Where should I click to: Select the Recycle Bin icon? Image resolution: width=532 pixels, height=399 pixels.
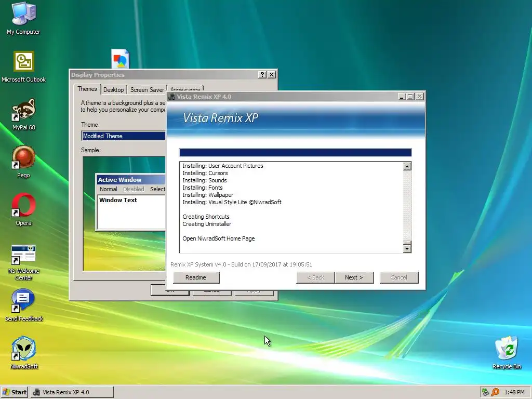[507, 353]
